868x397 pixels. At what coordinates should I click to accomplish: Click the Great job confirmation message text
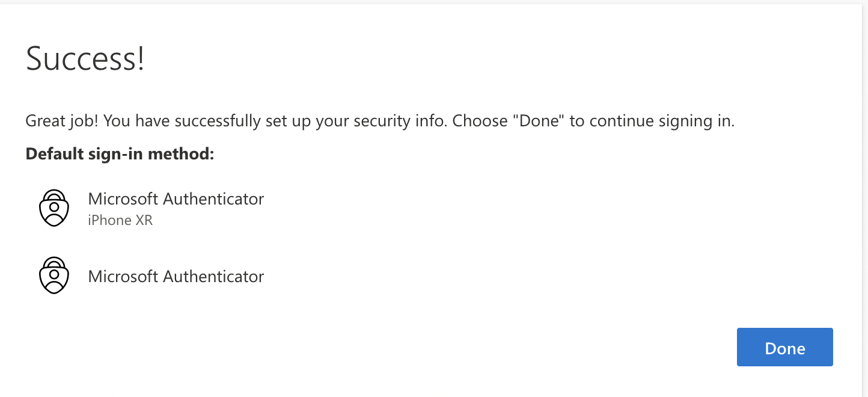pyautogui.click(x=380, y=121)
